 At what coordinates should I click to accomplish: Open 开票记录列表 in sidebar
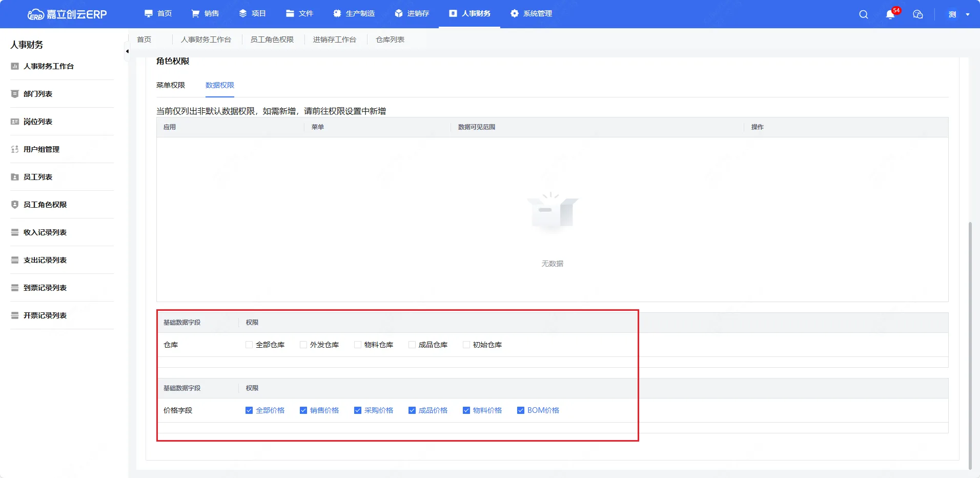(45, 315)
